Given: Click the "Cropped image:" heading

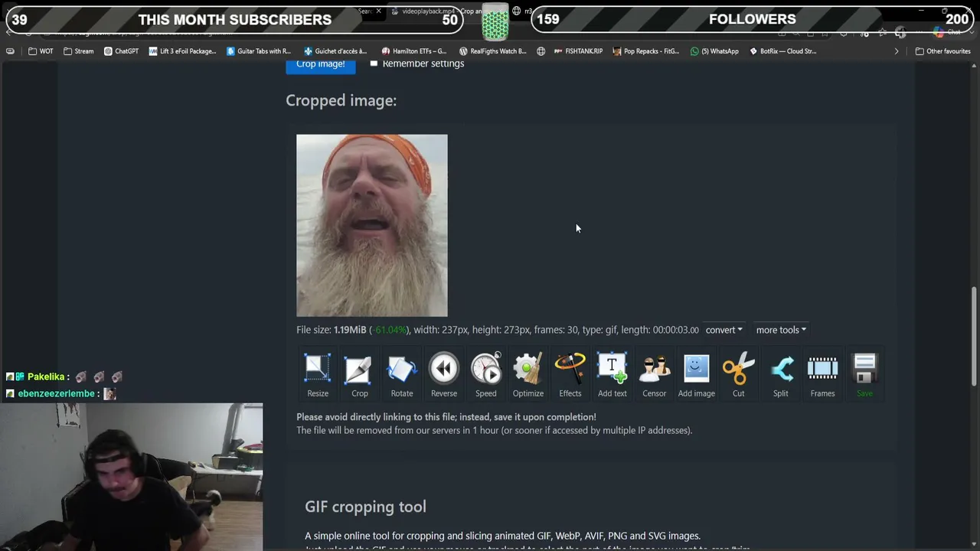Looking at the screenshot, I should coord(341,100).
